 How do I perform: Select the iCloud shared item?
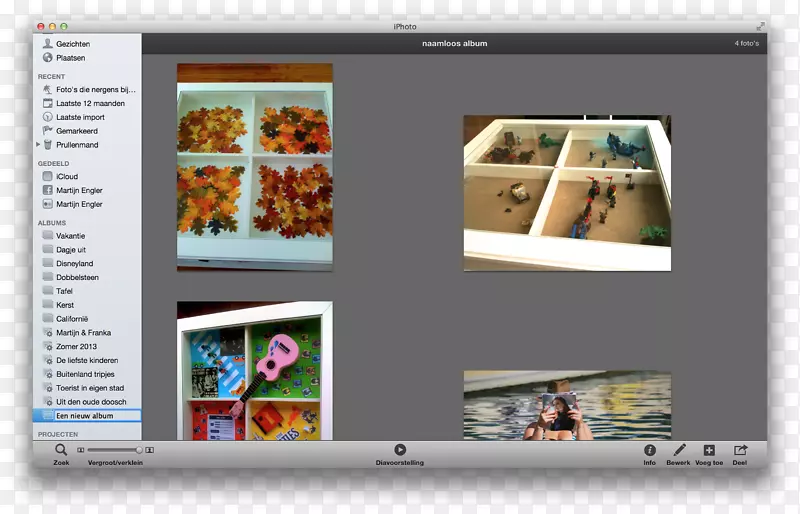click(x=66, y=176)
